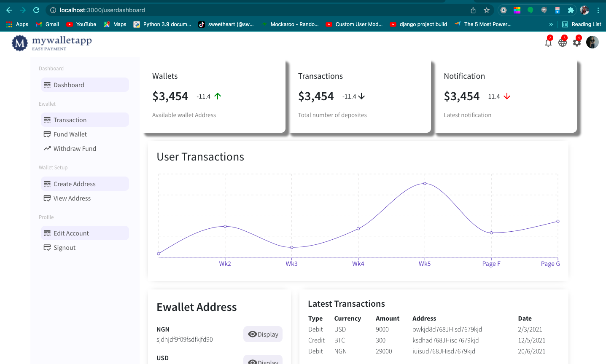Image resolution: width=606 pixels, height=364 pixels.
Task: Click the Wk3 axis label
Action: [291, 264]
